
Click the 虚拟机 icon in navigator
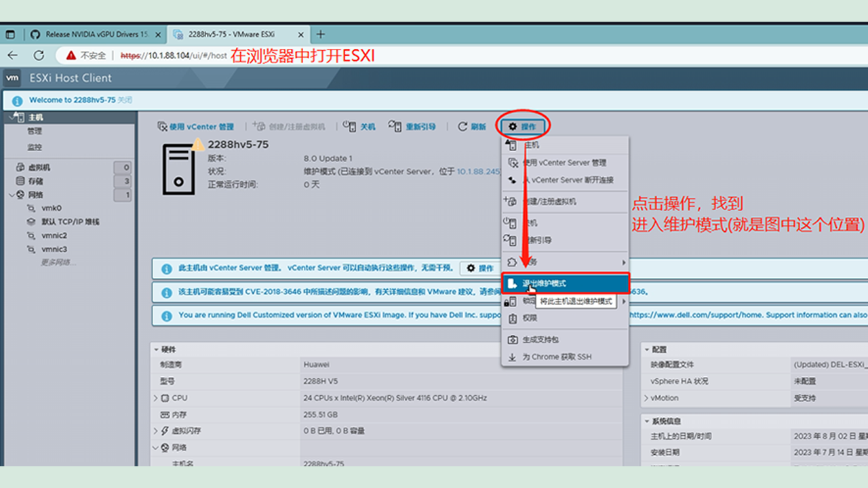point(20,167)
